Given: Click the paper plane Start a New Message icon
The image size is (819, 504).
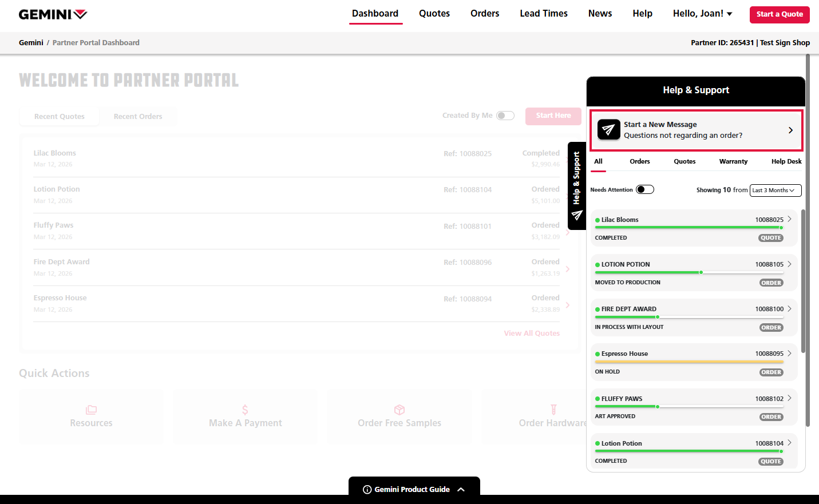Looking at the screenshot, I should point(609,130).
